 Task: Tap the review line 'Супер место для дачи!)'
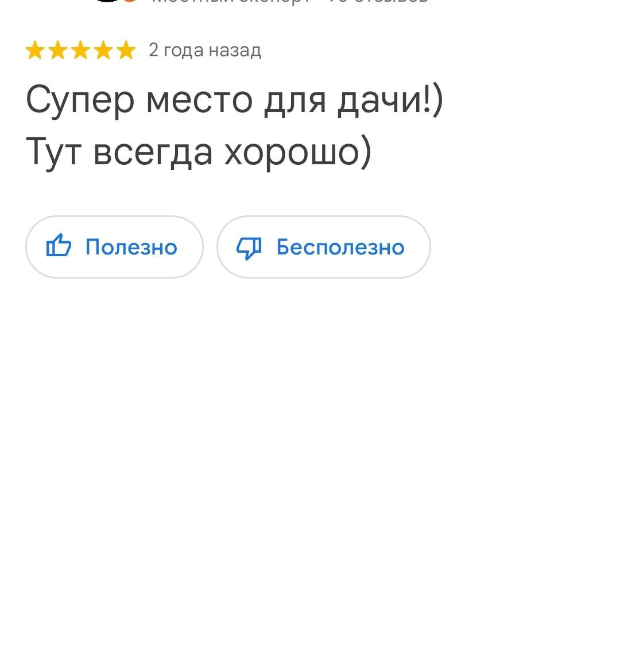pyautogui.click(x=234, y=100)
